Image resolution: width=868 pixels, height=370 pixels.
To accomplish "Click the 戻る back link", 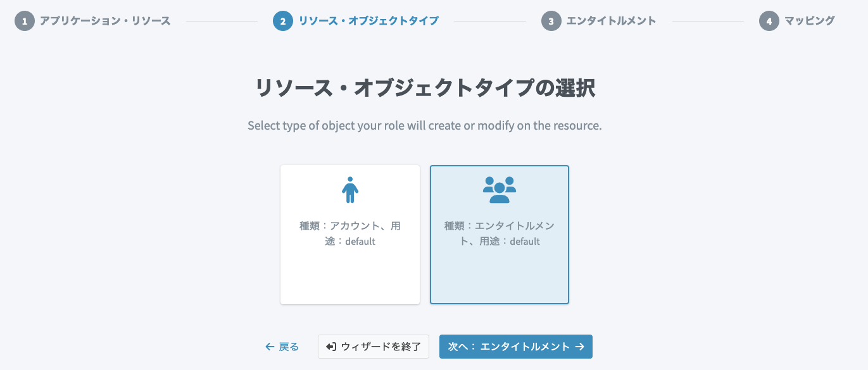I will click(282, 347).
